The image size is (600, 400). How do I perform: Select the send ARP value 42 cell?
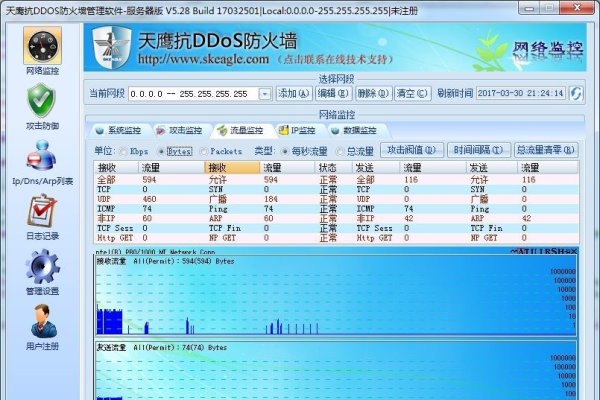(x=527, y=219)
